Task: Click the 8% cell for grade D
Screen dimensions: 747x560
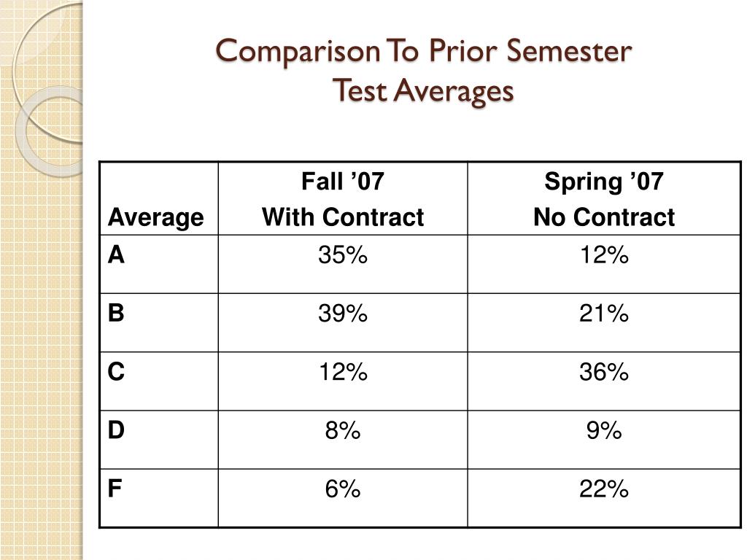Action: [343, 440]
